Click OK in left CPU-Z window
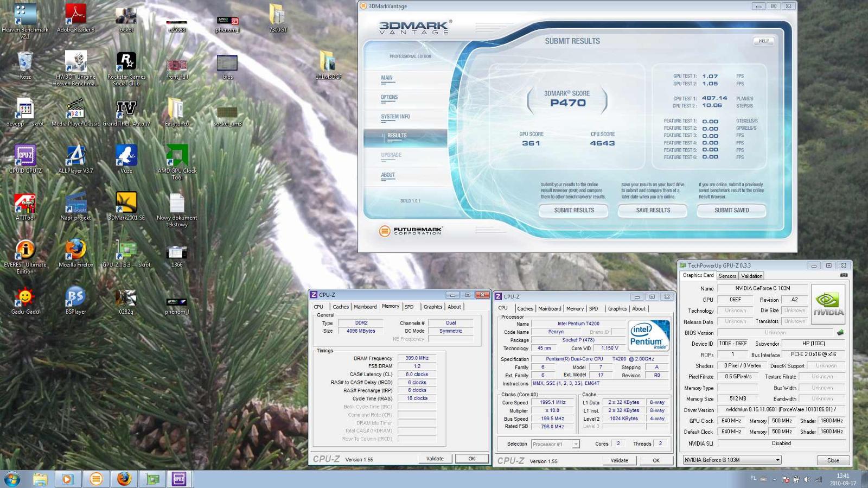The width and height of the screenshot is (868, 488). click(471, 459)
